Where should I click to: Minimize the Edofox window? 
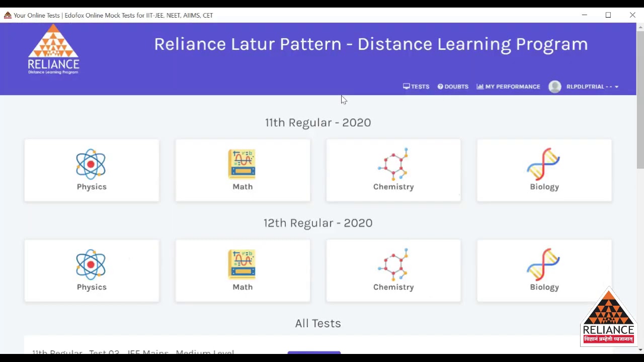coord(585,15)
